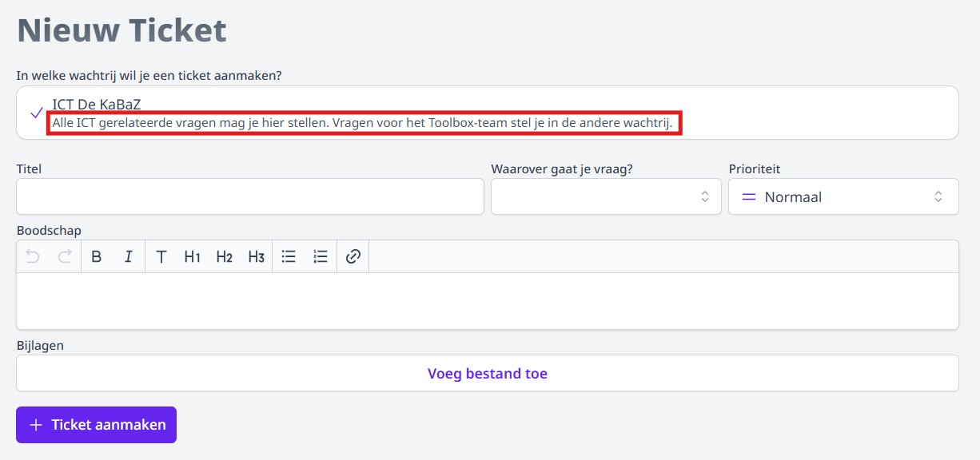Apply H2 heading formatting
This screenshot has height=460, width=980.
pyautogui.click(x=225, y=256)
